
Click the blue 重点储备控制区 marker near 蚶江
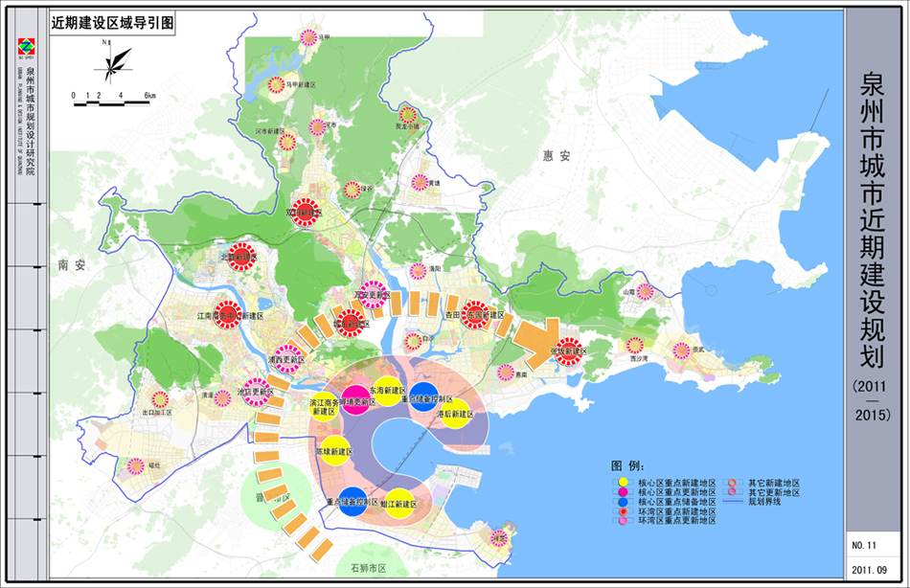tap(353, 503)
